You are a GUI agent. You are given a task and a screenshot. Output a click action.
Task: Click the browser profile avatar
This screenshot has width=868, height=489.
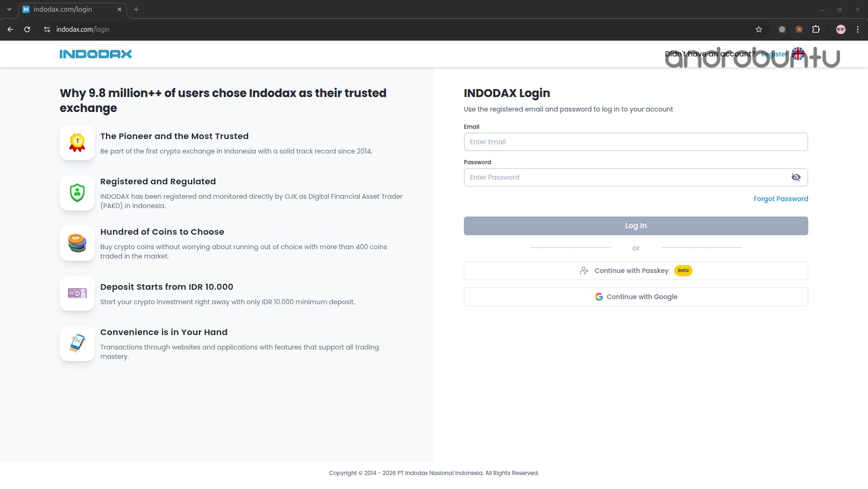[841, 29]
